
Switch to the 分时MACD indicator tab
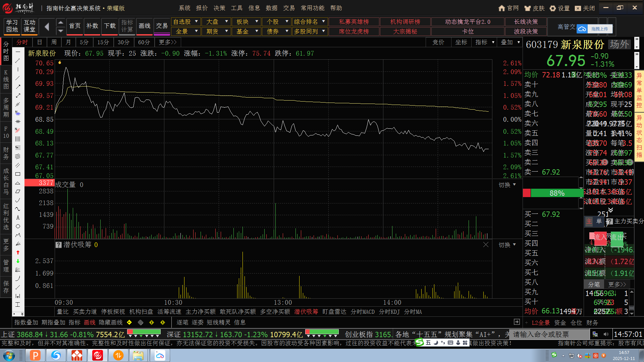click(363, 312)
